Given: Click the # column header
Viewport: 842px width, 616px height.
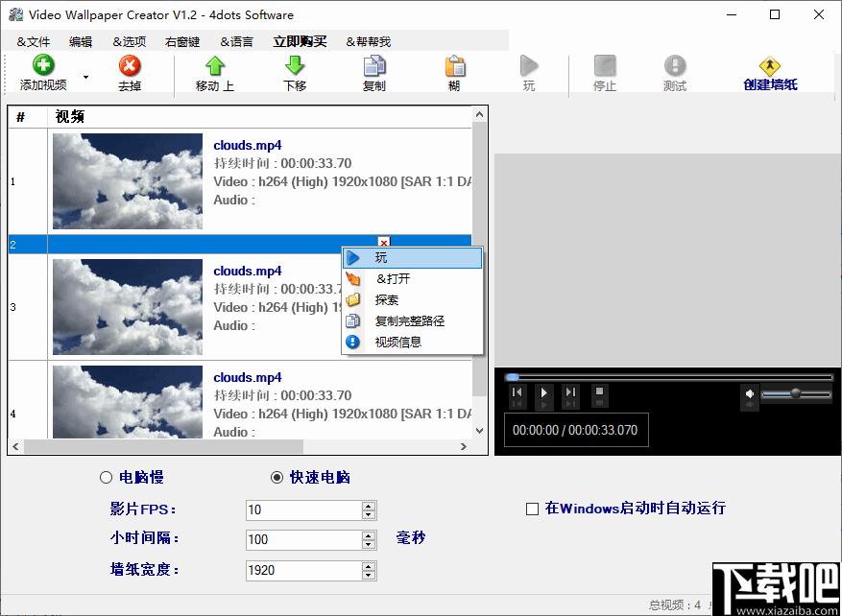Looking at the screenshot, I should click(20, 116).
